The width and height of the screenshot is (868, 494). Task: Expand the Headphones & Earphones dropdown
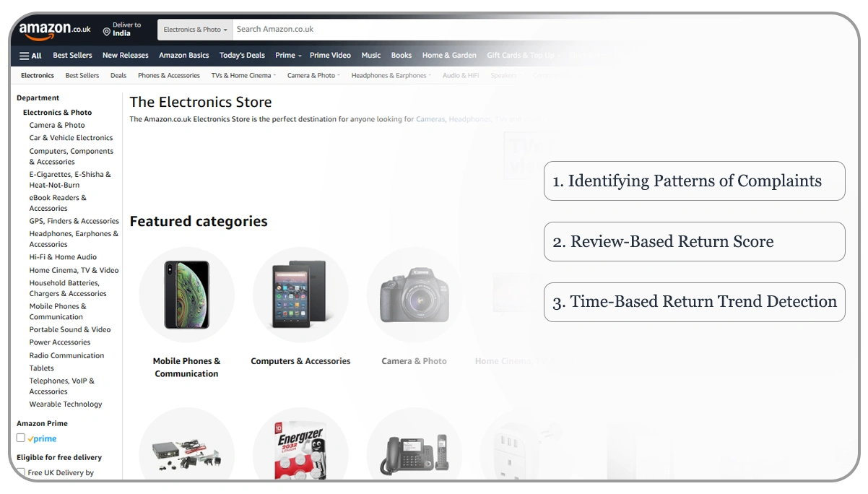pyautogui.click(x=390, y=75)
